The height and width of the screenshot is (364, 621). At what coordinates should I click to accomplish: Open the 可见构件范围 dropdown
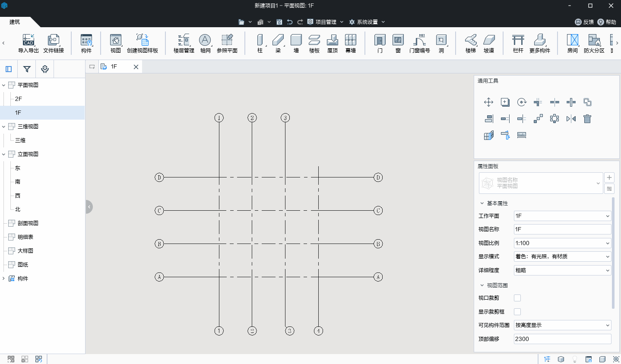[x=562, y=325]
